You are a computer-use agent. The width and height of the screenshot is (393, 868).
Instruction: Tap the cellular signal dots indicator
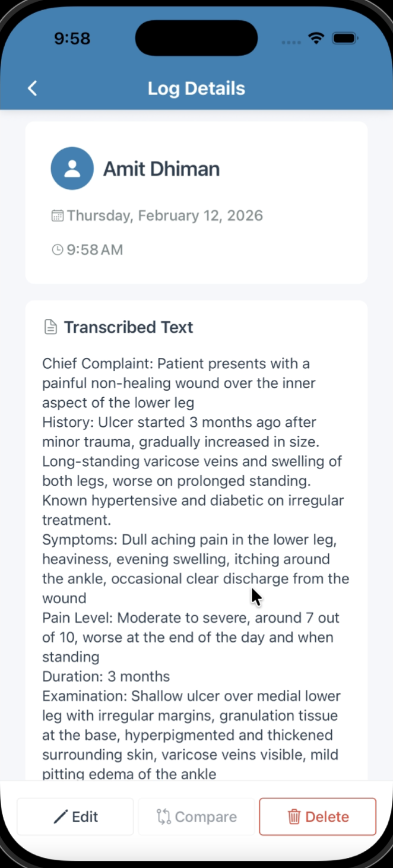click(x=290, y=40)
